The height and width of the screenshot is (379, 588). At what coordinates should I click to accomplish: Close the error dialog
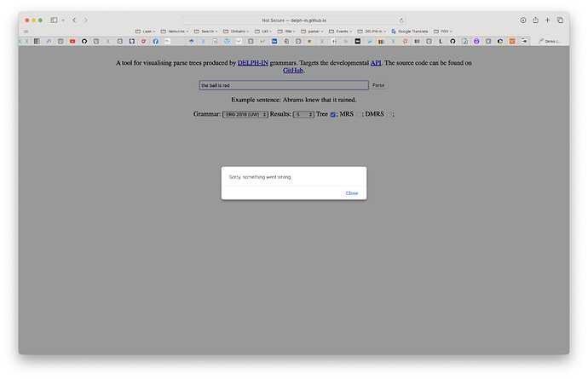click(x=352, y=193)
